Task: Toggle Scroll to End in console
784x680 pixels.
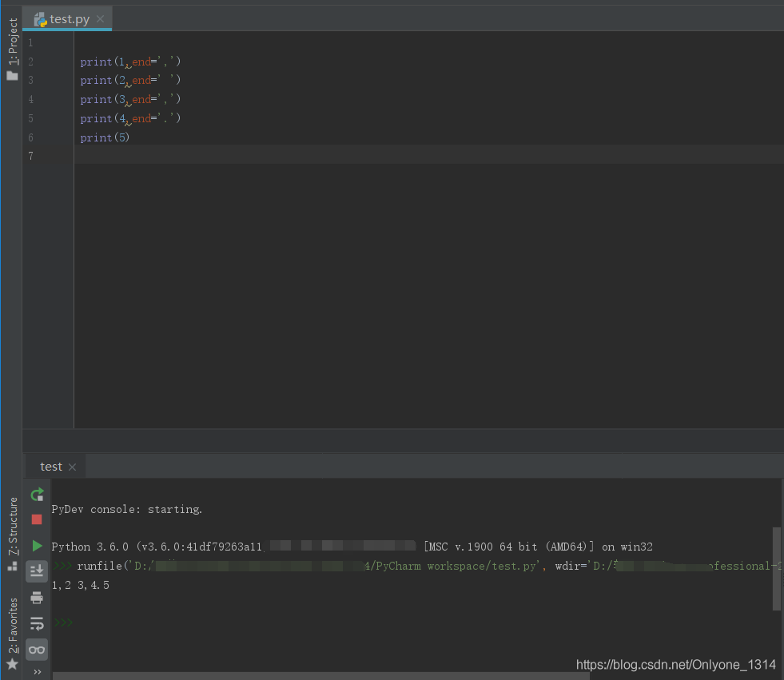Action: click(37, 571)
